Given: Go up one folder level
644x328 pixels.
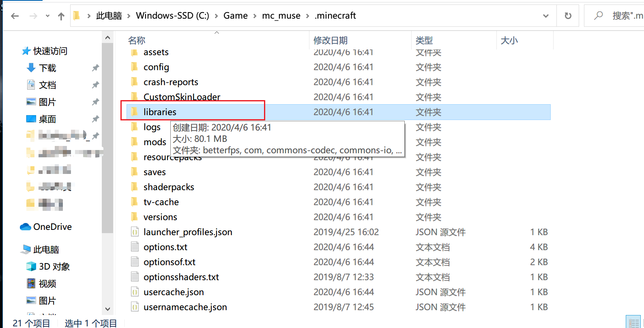Looking at the screenshot, I should point(61,16).
